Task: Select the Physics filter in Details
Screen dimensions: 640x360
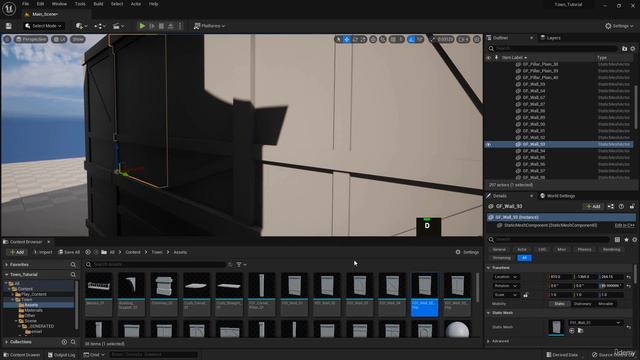Action: pyautogui.click(x=584, y=249)
